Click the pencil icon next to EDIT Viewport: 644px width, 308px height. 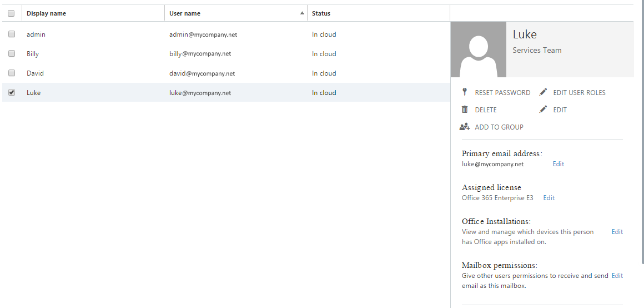[544, 110]
